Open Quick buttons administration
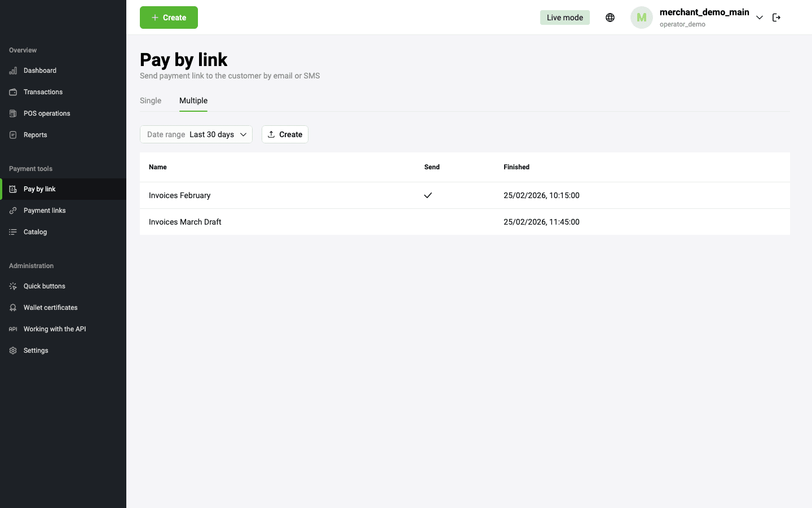This screenshot has width=812, height=508. (44, 286)
